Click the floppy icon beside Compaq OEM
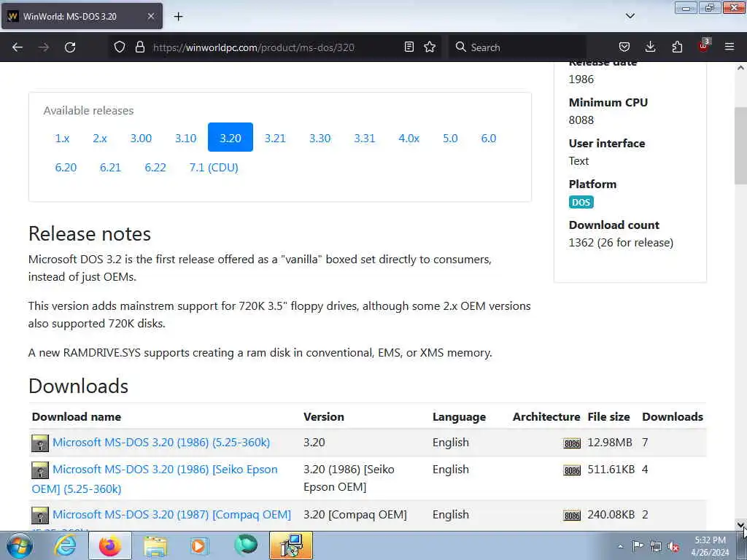Image resolution: width=747 pixels, height=560 pixels. pos(40,516)
